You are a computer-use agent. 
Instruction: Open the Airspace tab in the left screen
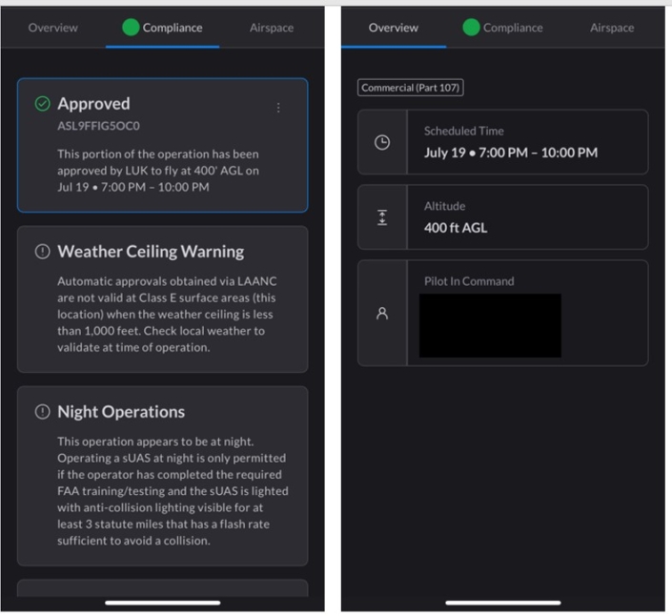[272, 28]
